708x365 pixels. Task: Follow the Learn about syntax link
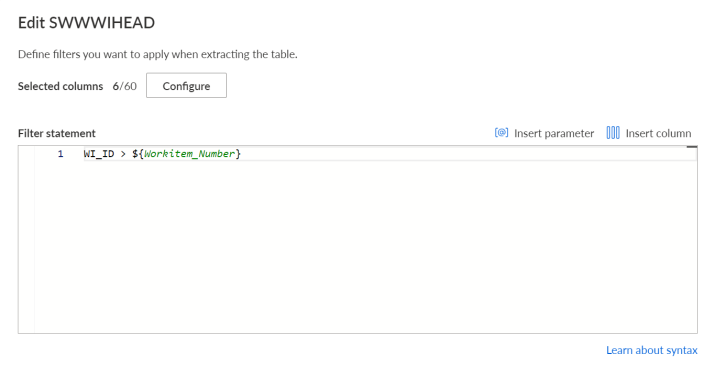652,350
